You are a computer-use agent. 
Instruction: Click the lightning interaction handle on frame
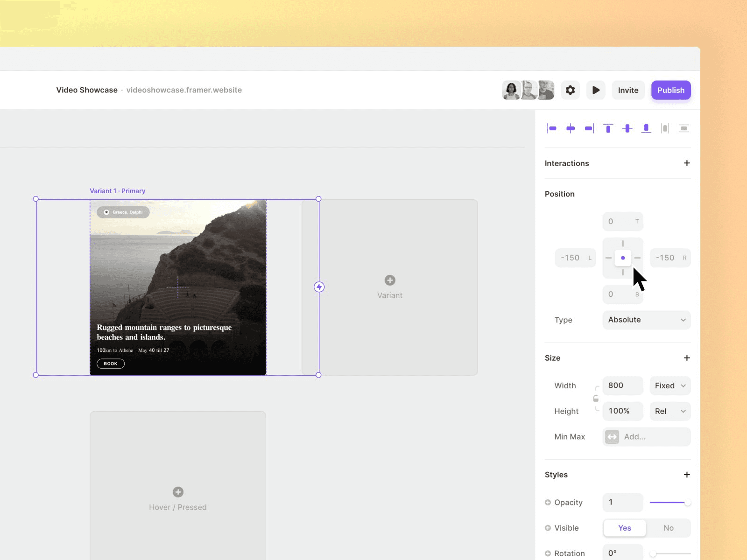click(x=319, y=287)
